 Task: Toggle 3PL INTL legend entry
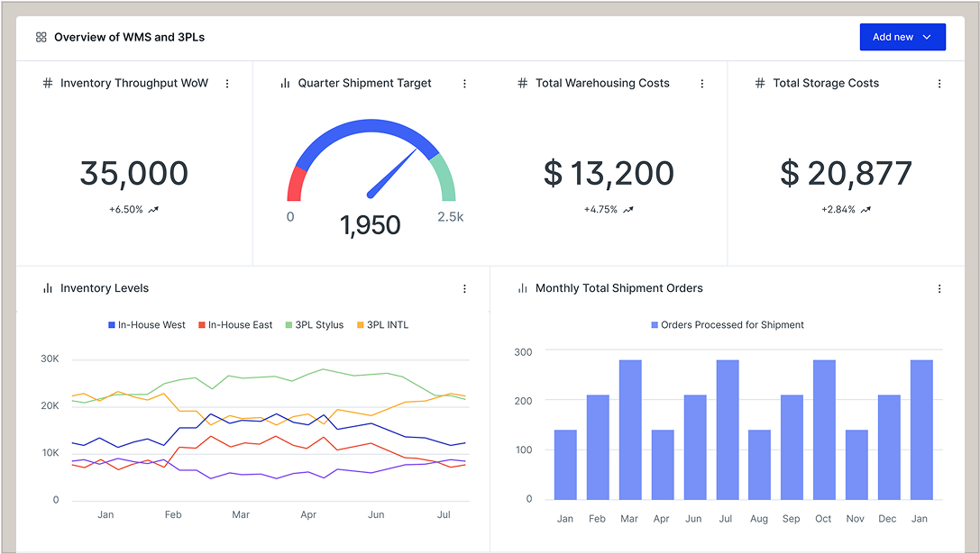(x=382, y=325)
